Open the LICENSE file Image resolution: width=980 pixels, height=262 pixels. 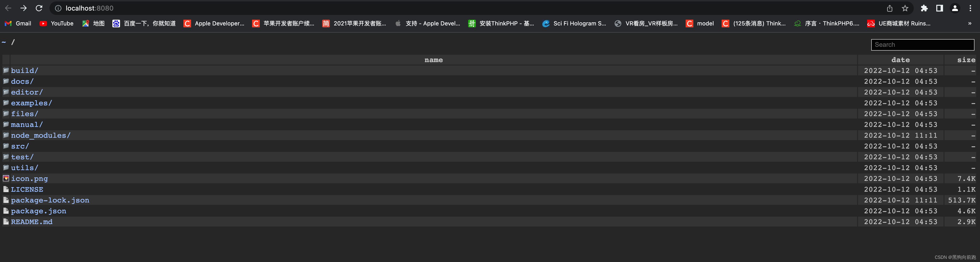point(27,189)
